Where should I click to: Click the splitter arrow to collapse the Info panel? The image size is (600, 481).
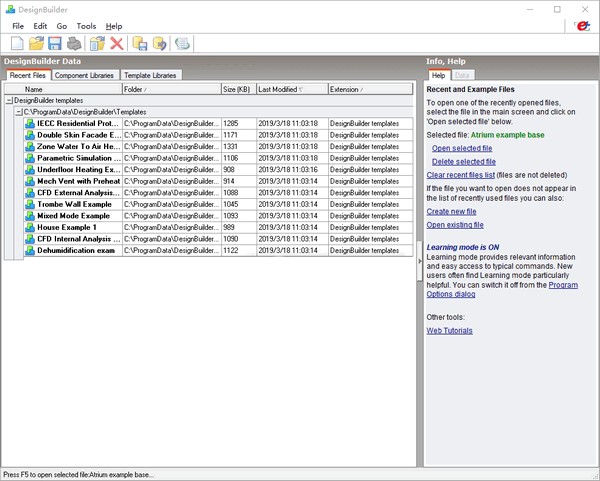point(419,260)
